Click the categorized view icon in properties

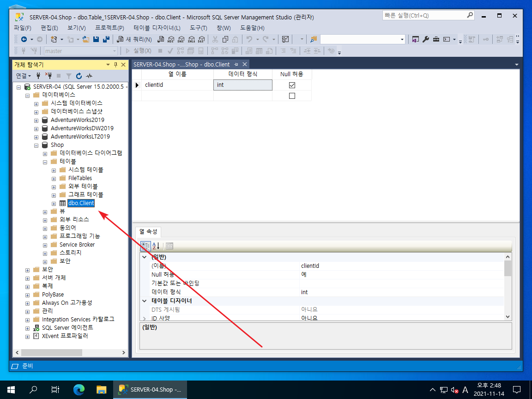pyautogui.click(x=145, y=246)
